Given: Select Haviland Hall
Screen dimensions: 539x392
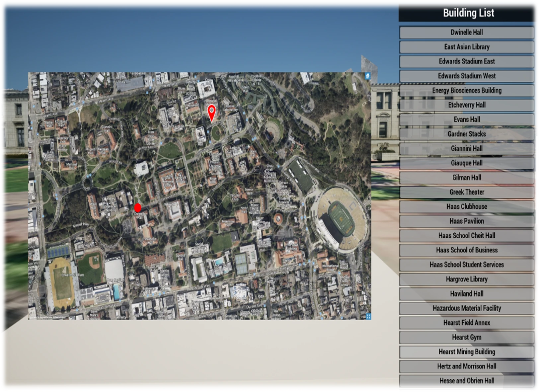Looking at the screenshot, I should click(466, 294).
